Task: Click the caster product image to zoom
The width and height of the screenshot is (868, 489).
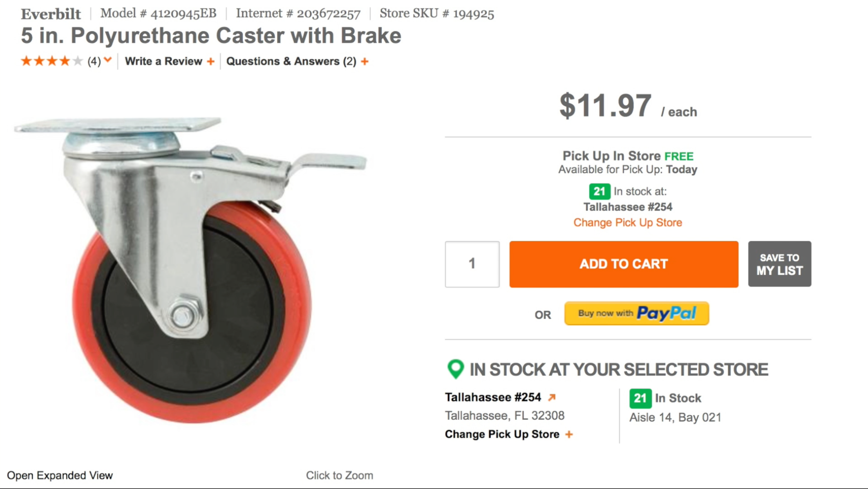Action: [191, 269]
